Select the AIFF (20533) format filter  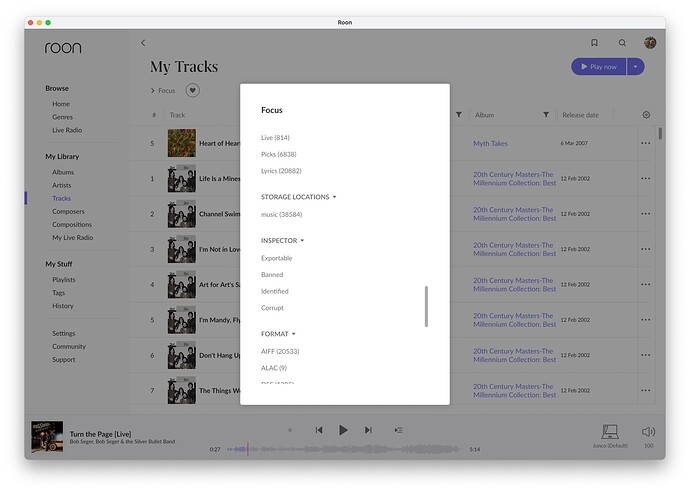pos(280,351)
